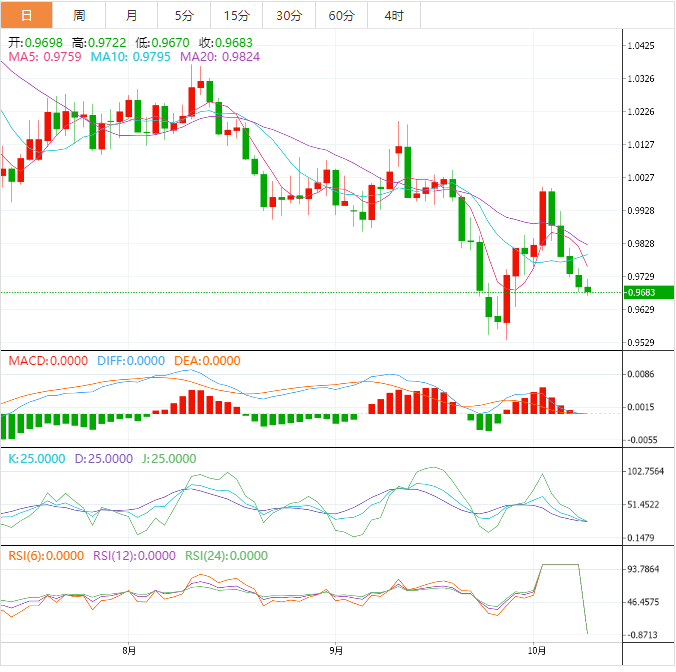Select the RSI(6):0.0000 label

(x=46, y=556)
